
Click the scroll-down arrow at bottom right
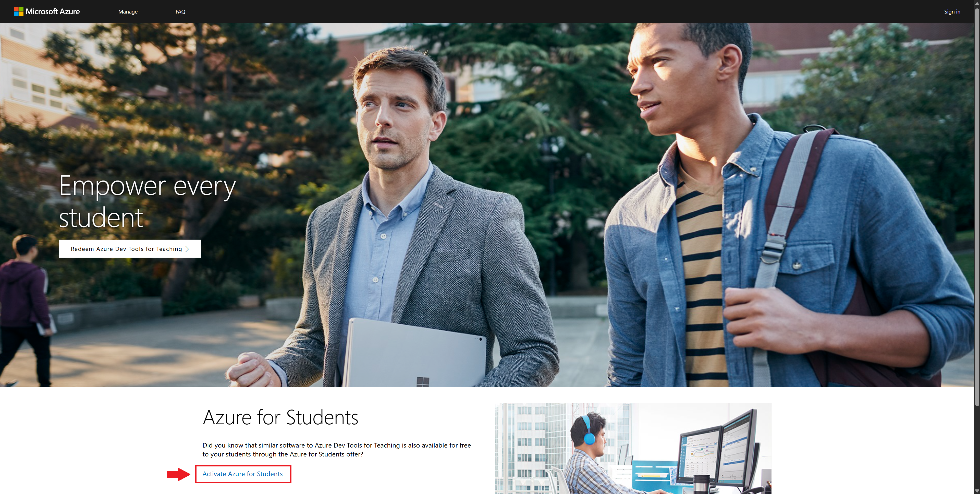coord(977,491)
